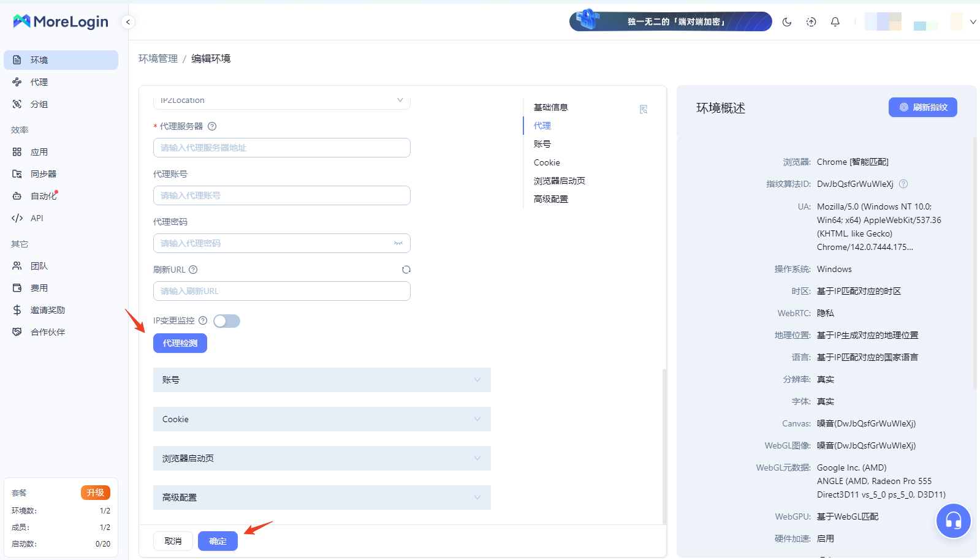Expand the 账号 section
The image size is (980, 560).
[322, 380]
